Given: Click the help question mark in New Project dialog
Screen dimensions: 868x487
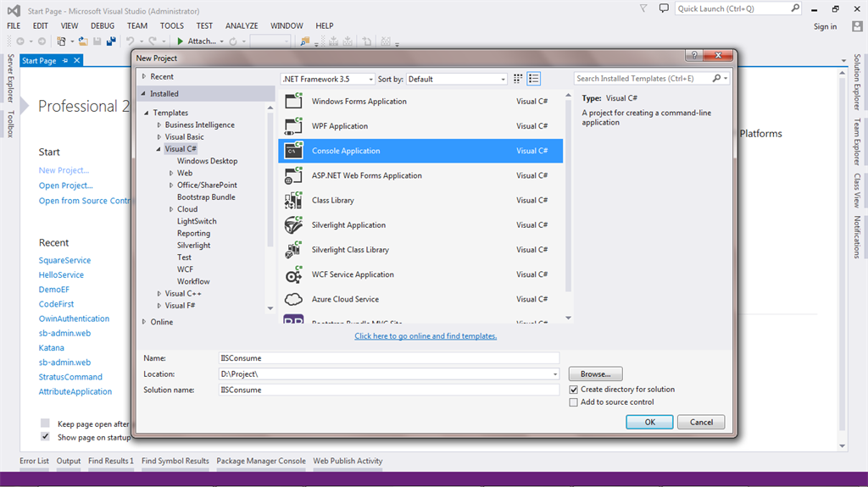Looking at the screenshot, I should tap(694, 55).
